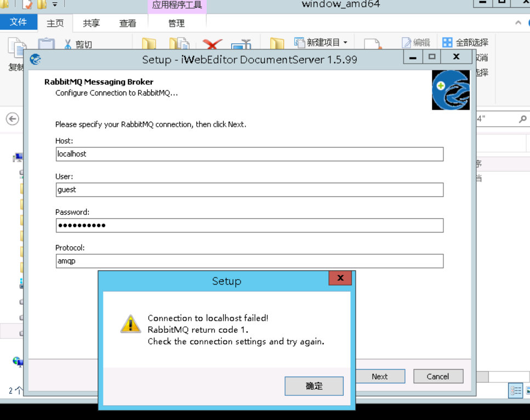Click the Explorer back arrow button
Image resolution: width=530 pixels, height=420 pixels.
pos(13,119)
